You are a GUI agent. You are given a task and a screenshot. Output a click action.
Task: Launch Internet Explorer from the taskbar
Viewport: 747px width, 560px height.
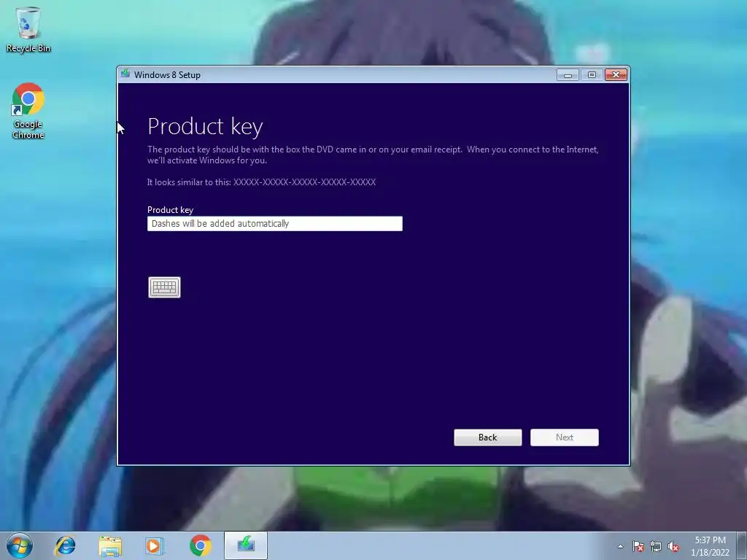click(65, 545)
